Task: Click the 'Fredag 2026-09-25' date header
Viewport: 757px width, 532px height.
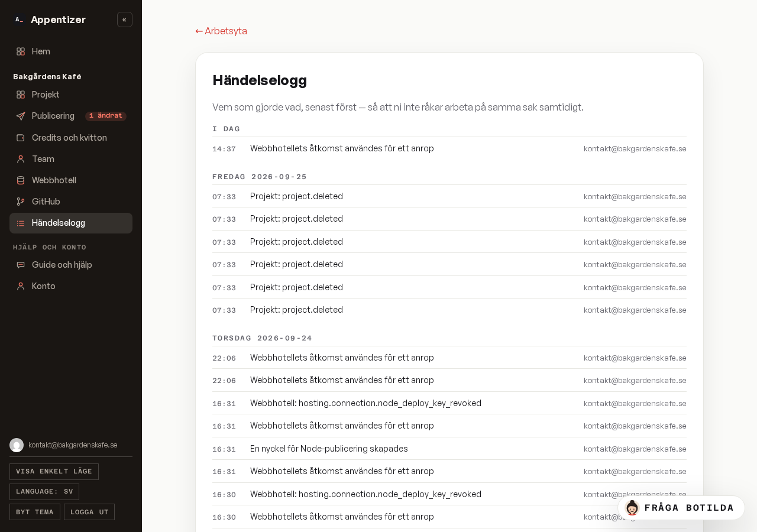Action: pos(260,177)
